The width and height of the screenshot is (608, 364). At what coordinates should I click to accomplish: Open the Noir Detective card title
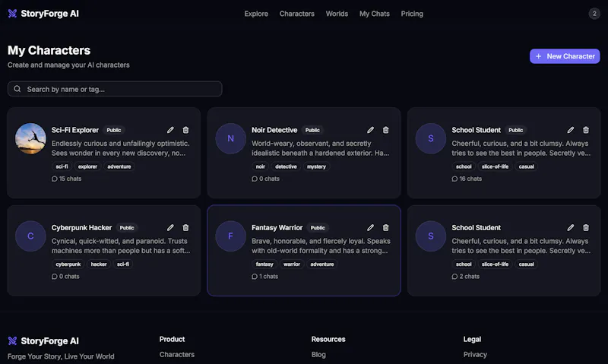coord(274,130)
